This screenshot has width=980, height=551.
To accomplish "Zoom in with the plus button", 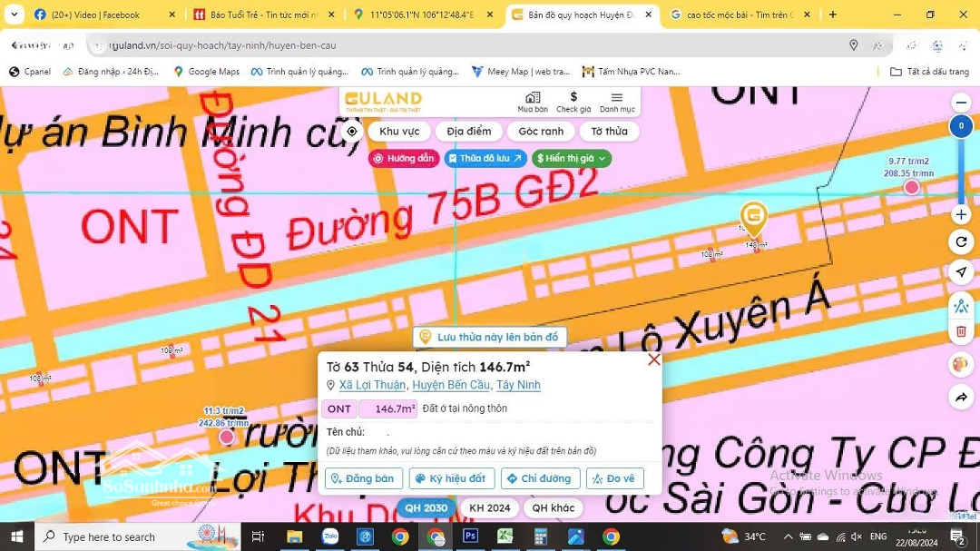I will point(961,215).
